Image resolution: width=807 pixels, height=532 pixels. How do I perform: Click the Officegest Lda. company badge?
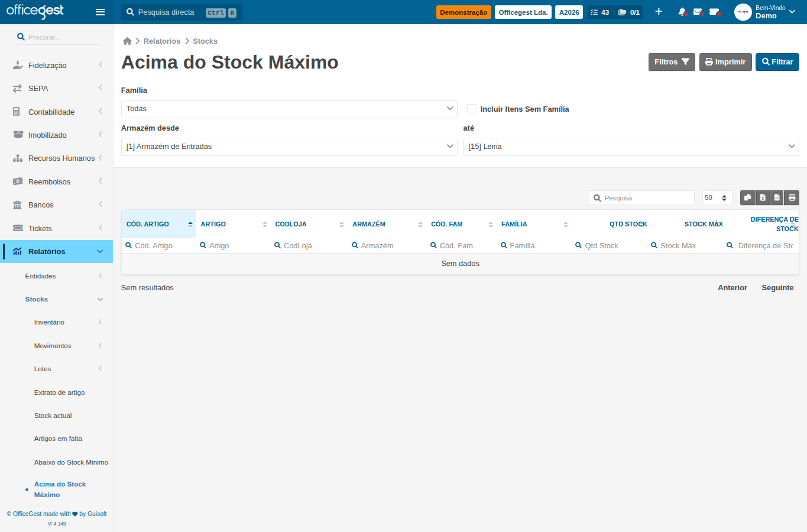tap(523, 12)
